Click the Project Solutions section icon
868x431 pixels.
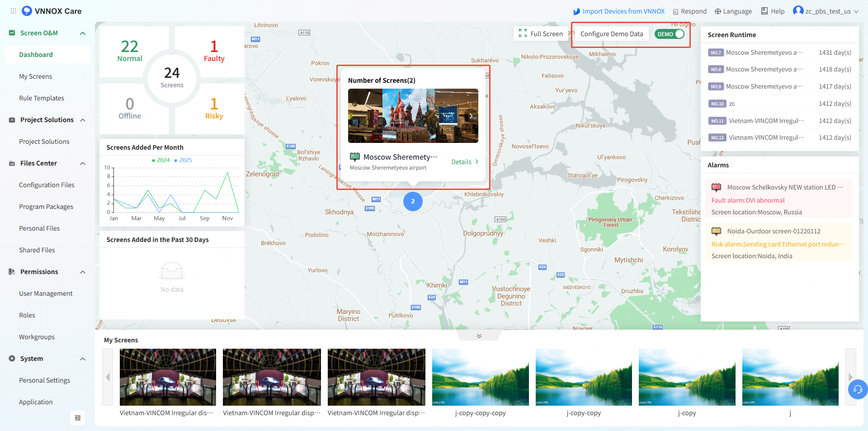[12, 120]
